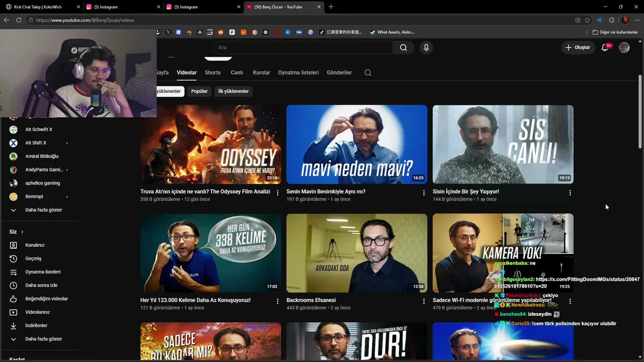Play the Sis Canlı video thumbnail
The width and height of the screenshot is (644, 362).
(x=503, y=144)
